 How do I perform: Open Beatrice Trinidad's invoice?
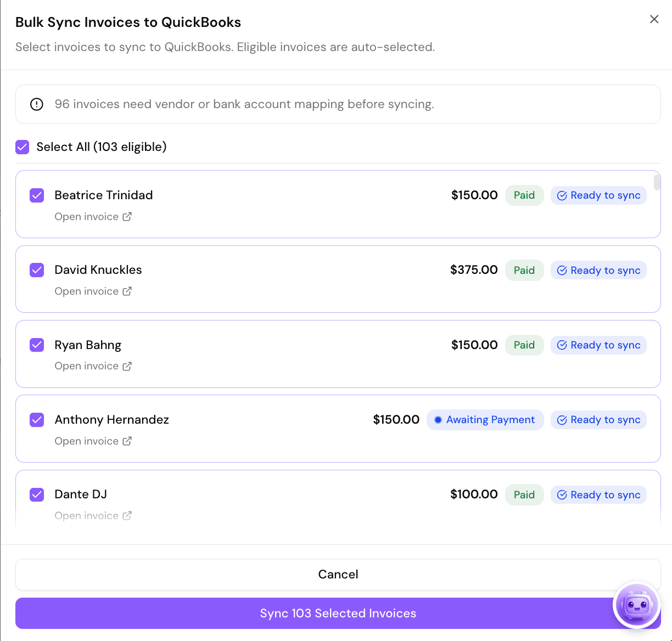coord(86,216)
